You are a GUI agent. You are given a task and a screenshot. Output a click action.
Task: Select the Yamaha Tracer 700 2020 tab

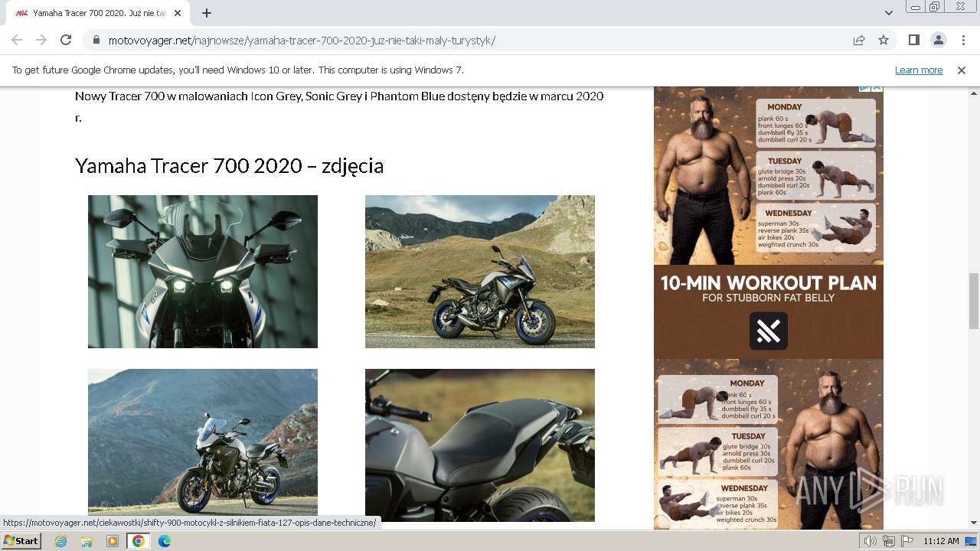point(100,13)
